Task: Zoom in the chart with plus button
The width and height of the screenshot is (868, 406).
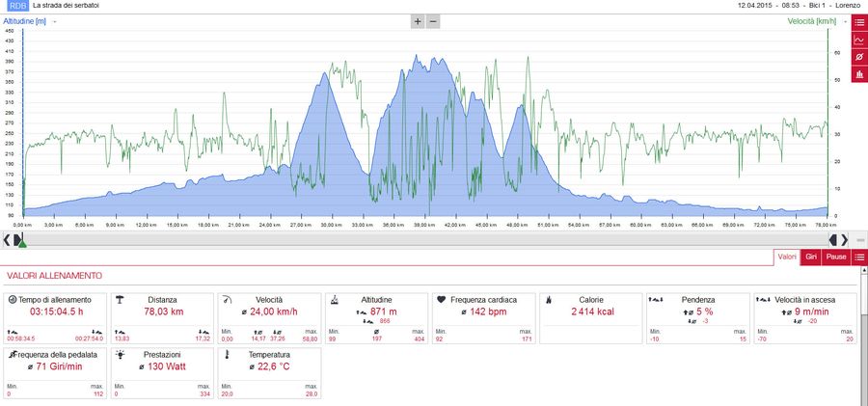Action: tap(418, 21)
